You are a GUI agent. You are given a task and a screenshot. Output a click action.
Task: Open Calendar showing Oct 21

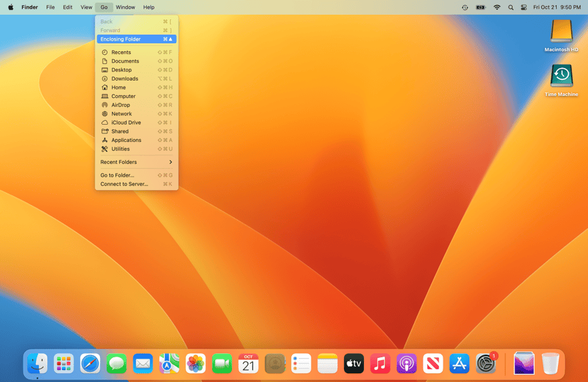pos(248,363)
